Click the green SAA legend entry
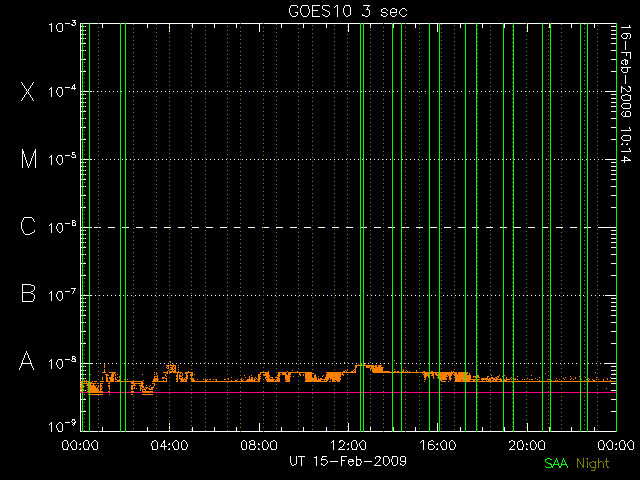Viewport: 640px width, 480px height. click(x=556, y=463)
